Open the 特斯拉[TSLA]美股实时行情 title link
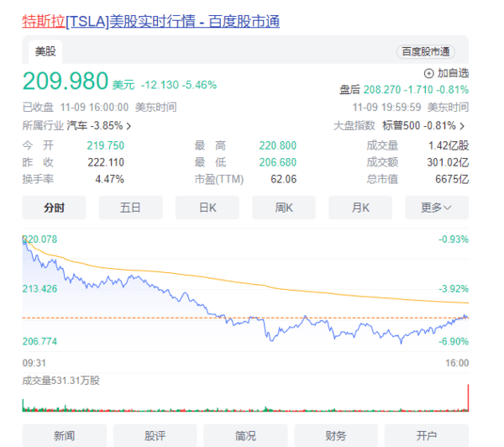This screenshot has width=504, height=447. coord(150,22)
